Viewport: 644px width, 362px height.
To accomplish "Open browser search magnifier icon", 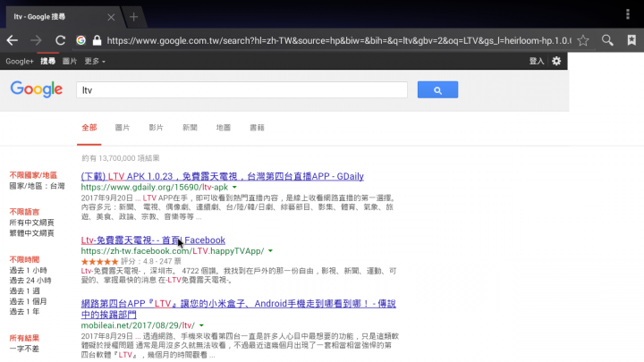I will click(607, 40).
